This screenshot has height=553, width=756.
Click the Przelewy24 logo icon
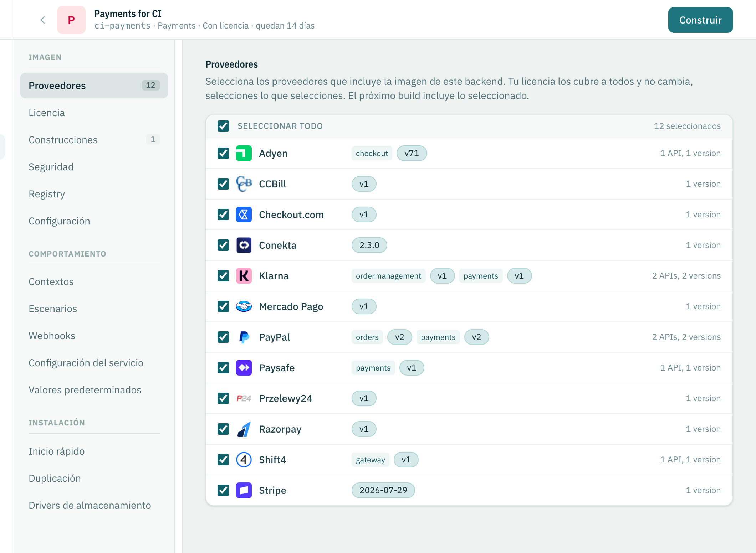coord(244,398)
